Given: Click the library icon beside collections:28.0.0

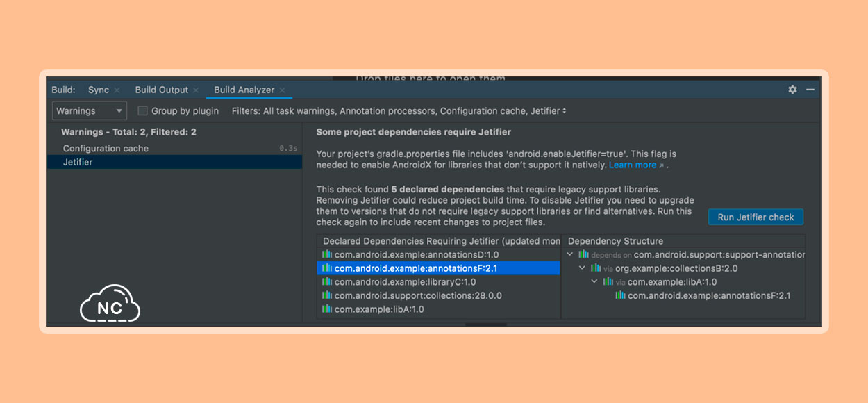Looking at the screenshot, I should pyautogui.click(x=326, y=295).
